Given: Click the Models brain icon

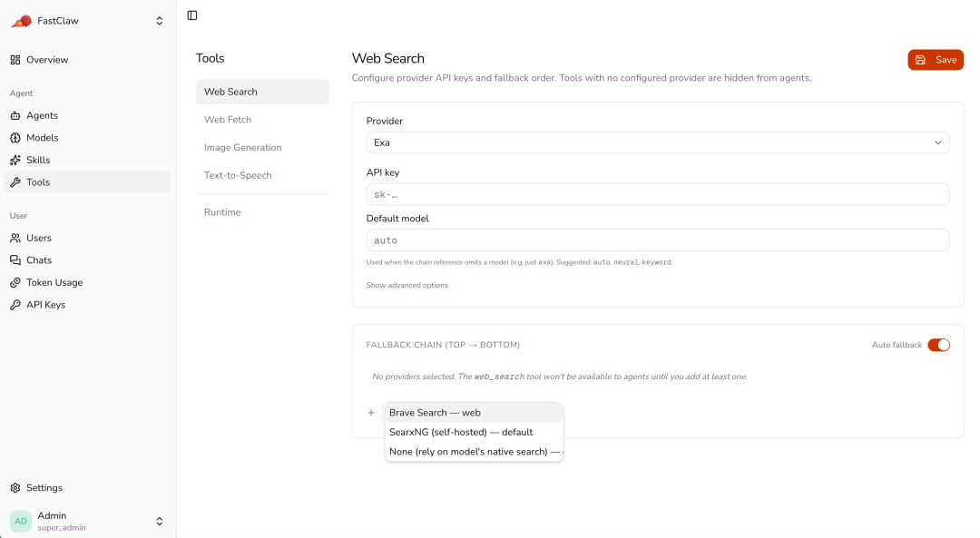Looking at the screenshot, I should coord(15,138).
